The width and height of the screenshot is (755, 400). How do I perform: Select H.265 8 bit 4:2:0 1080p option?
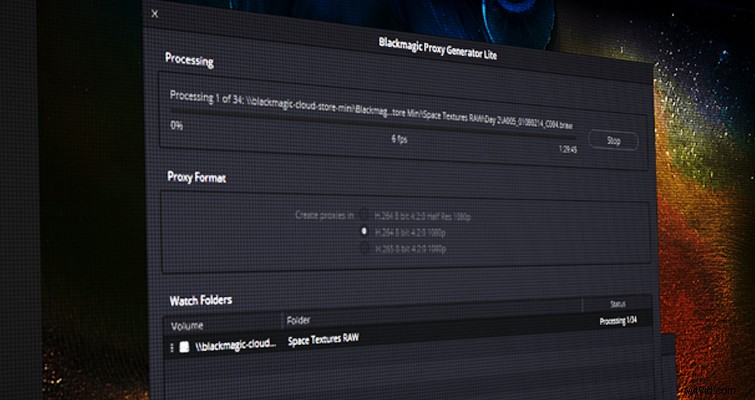tap(365, 248)
